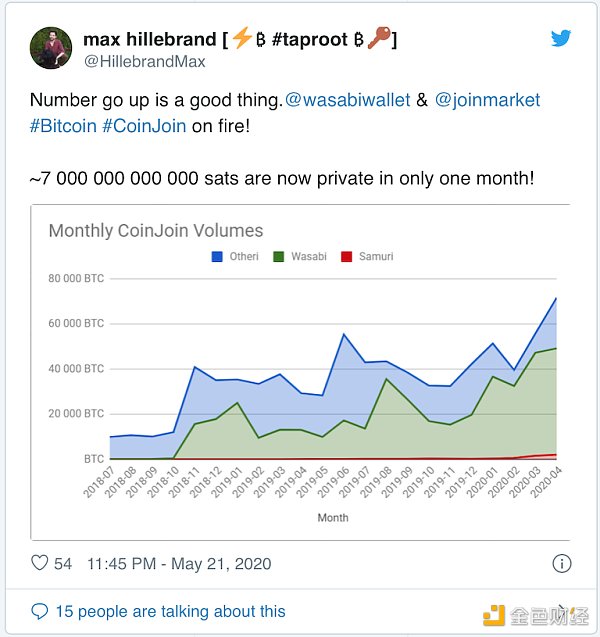This screenshot has height=637, width=600.
Task: Click the 2020-04 peak on chart
Action: pyautogui.click(x=556, y=298)
